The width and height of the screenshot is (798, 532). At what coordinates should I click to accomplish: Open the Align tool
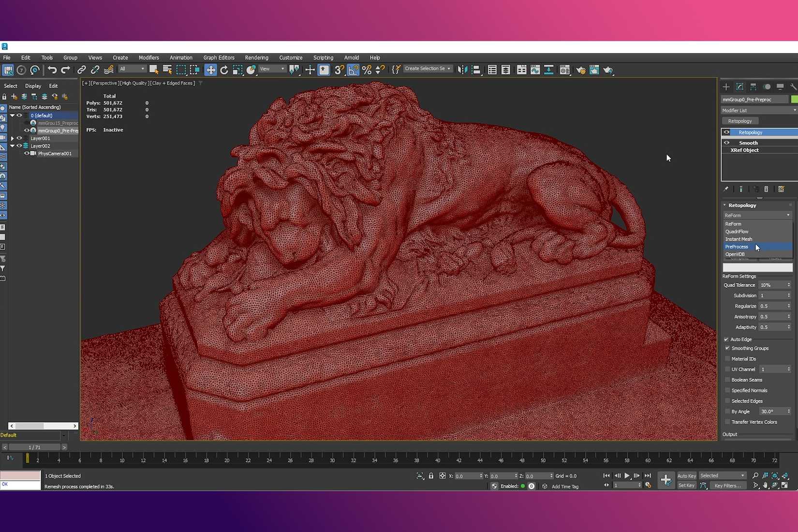[476, 70]
